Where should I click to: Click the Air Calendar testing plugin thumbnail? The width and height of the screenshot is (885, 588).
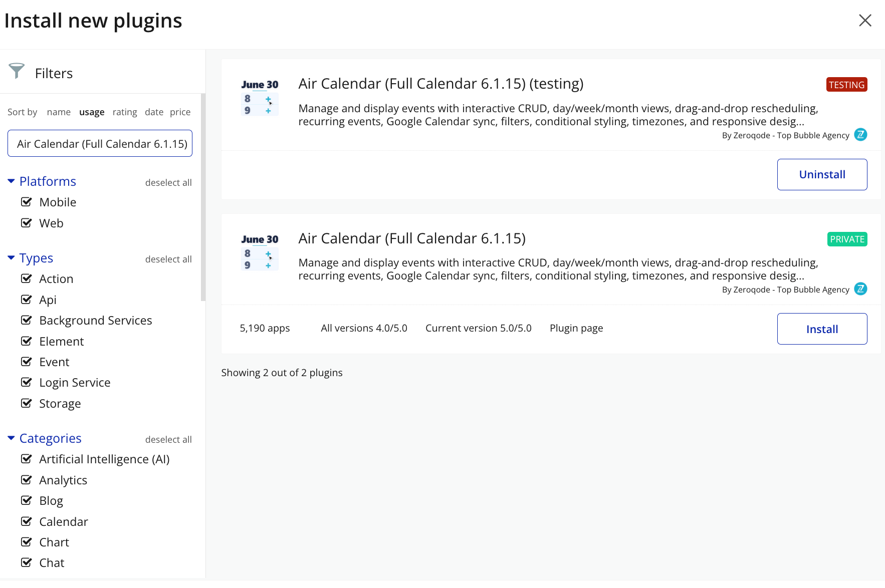tap(260, 98)
